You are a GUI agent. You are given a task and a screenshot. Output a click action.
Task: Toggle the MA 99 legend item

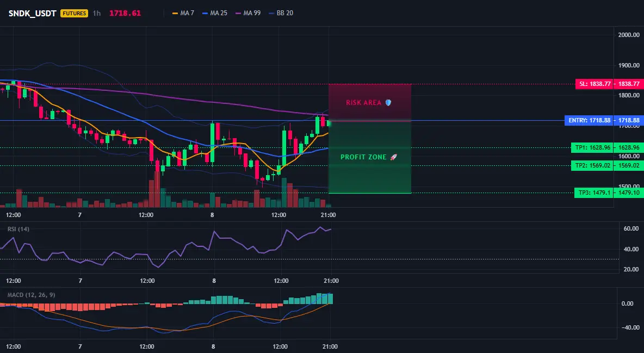(x=248, y=13)
